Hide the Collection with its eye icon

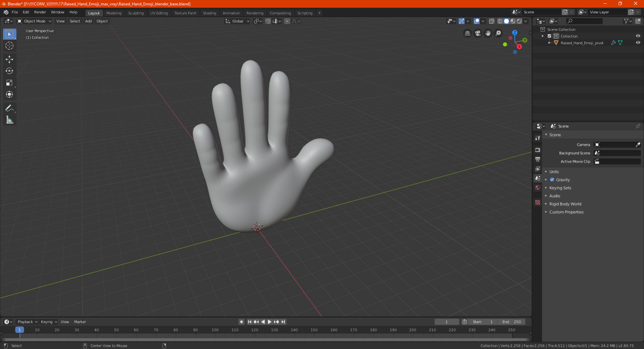(x=638, y=36)
